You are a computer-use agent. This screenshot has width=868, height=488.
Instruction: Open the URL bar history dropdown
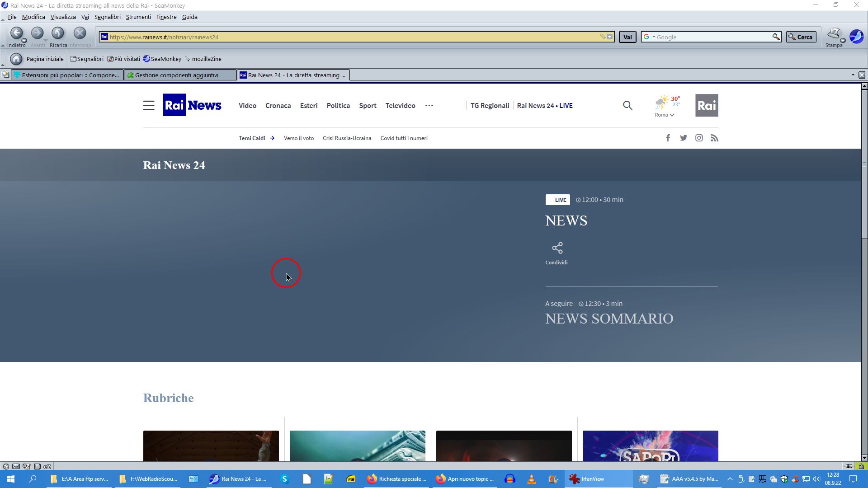point(610,37)
